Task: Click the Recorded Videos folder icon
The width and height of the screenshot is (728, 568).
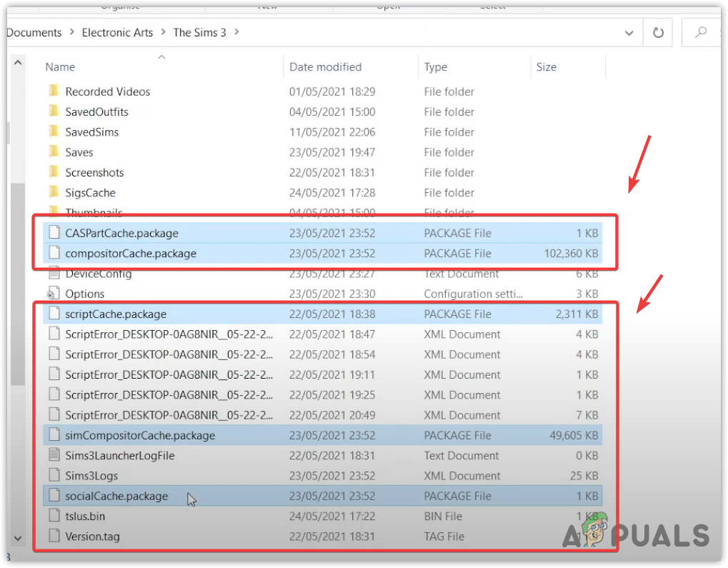Action: click(54, 91)
